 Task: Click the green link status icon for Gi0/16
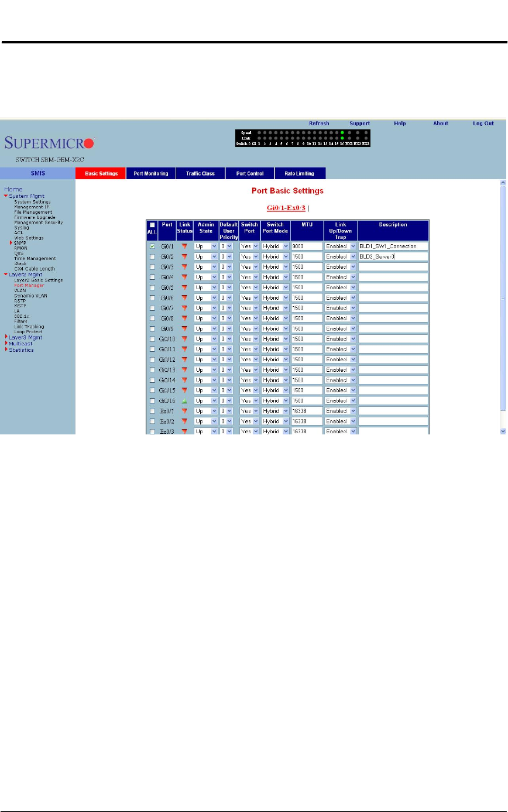[185, 401]
